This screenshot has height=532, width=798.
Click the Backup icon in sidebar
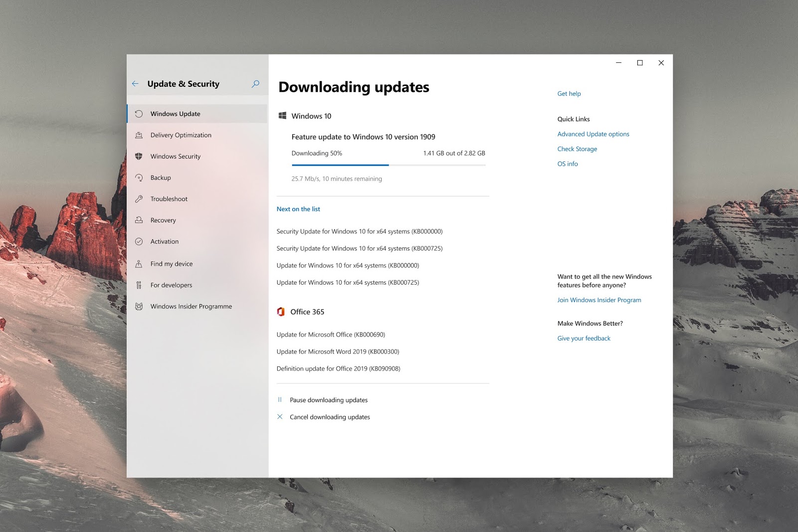tap(139, 177)
